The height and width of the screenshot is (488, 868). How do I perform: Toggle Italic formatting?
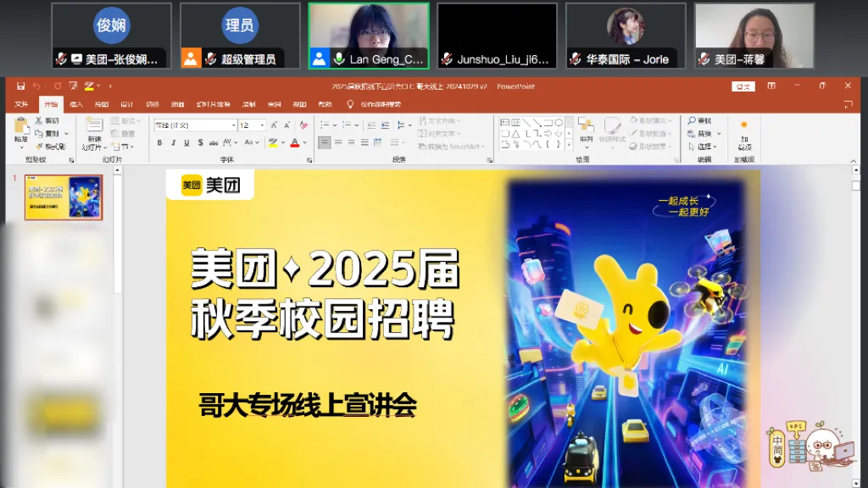pyautogui.click(x=173, y=142)
